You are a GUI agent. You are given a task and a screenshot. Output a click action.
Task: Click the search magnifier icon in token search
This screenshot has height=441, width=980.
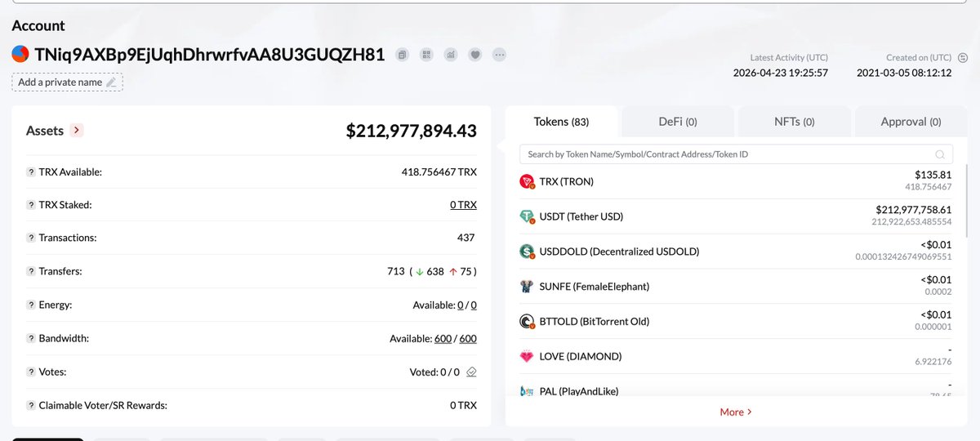tap(941, 154)
